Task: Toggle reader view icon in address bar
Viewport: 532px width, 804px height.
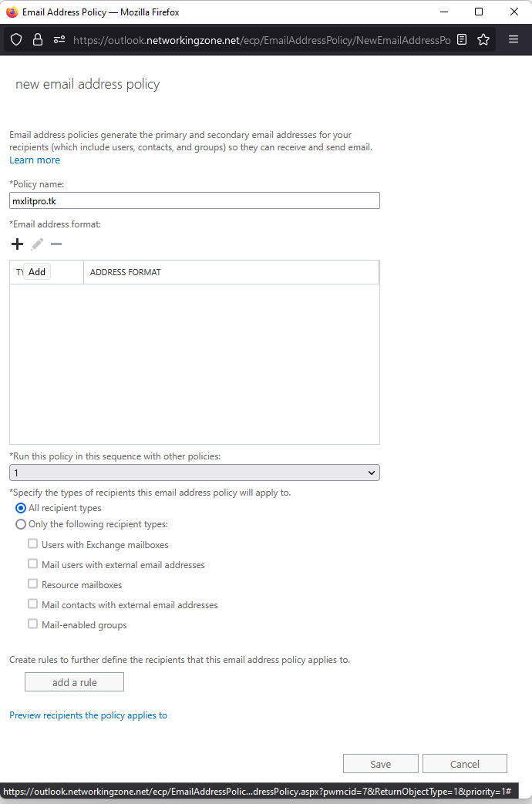Action: [x=462, y=39]
